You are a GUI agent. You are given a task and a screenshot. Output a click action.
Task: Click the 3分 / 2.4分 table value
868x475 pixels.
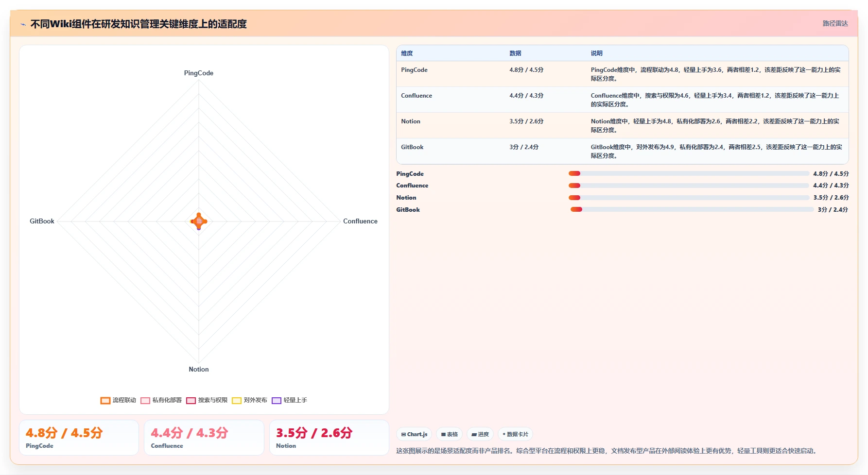524,147
